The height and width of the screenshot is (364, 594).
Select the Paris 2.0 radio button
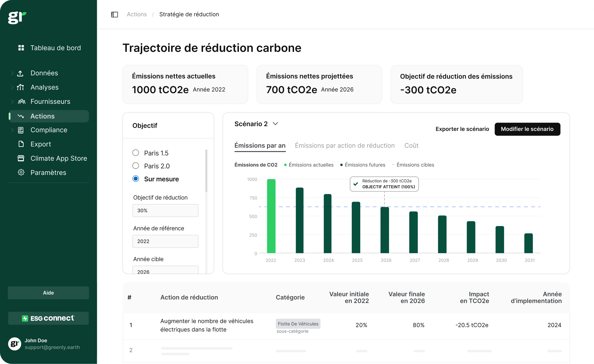pyautogui.click(x=136, y=166)
